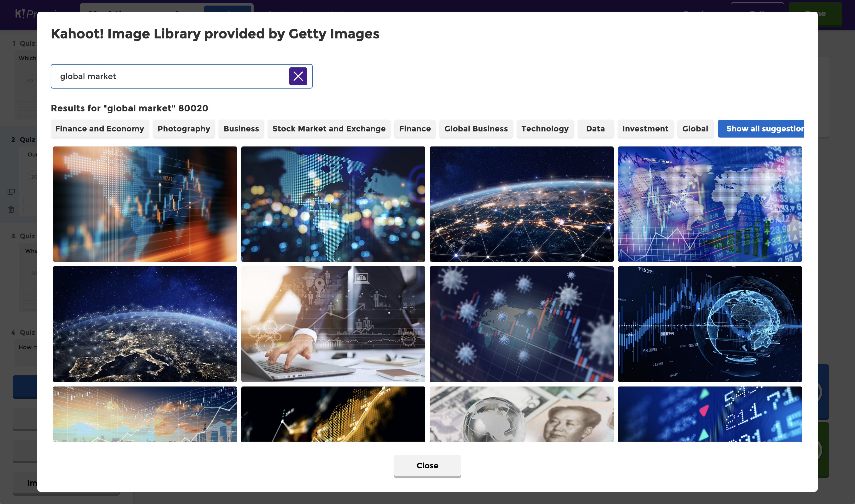
Task: Choose the night Earth network lines image
Action: tap(521, 204)
